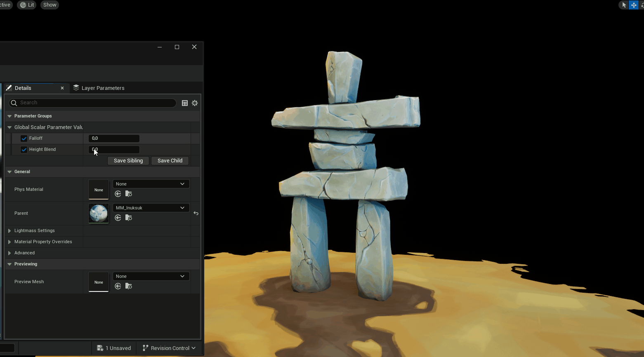The width and height of the screenshot is (644, 357).
Task: Open the Phys Material dropdown
Action: (x=151, y=183)
